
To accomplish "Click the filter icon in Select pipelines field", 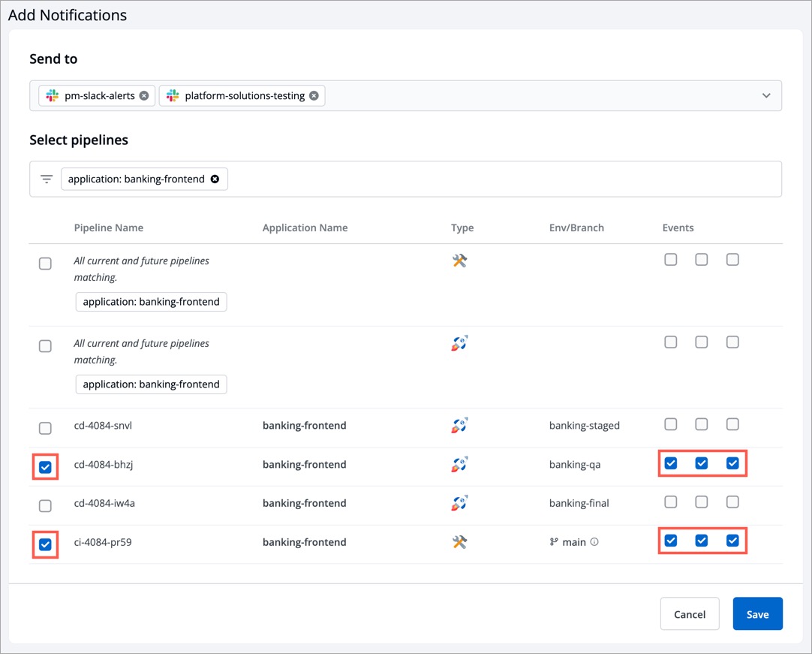I will click(47, 179).
